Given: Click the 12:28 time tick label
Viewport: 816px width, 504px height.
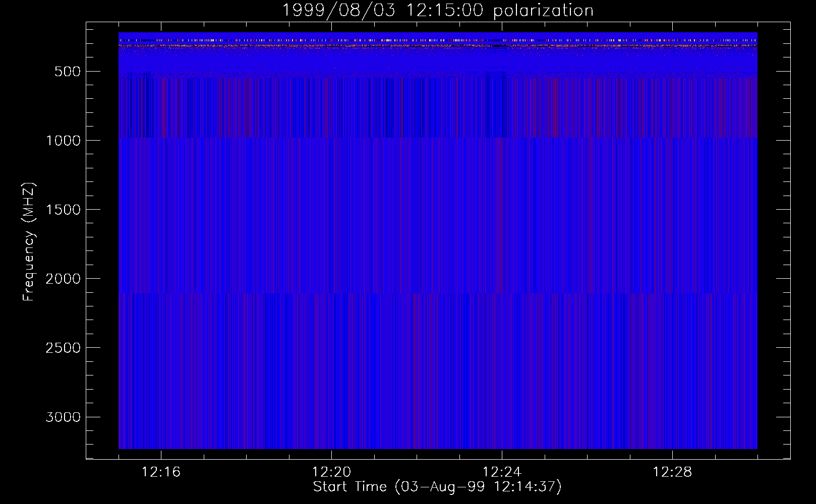Looking at the screenshot, I should click(672, 472).
